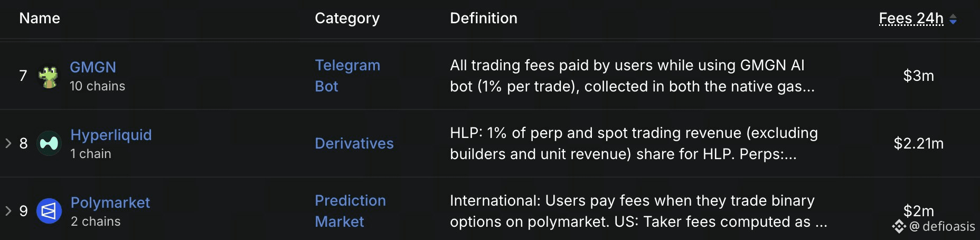
Task: Click the defioasis watermark logo
Action: (899, 226)
